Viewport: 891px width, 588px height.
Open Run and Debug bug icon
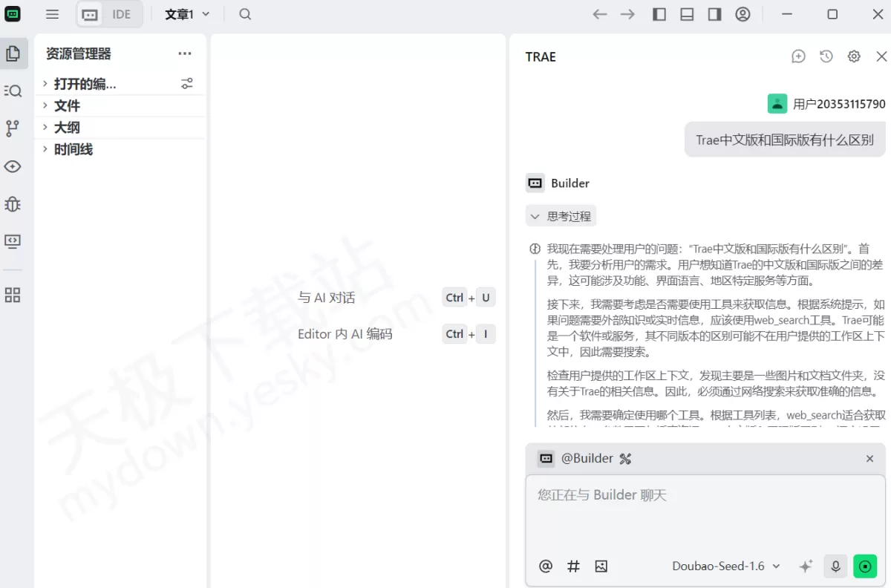pos(13,203)
